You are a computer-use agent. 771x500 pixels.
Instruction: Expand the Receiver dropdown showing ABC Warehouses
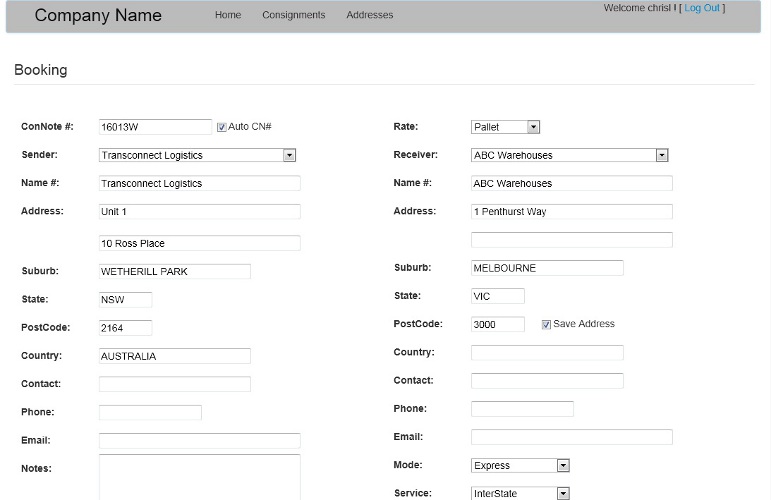pyautogui.click(x=569, y=155)
